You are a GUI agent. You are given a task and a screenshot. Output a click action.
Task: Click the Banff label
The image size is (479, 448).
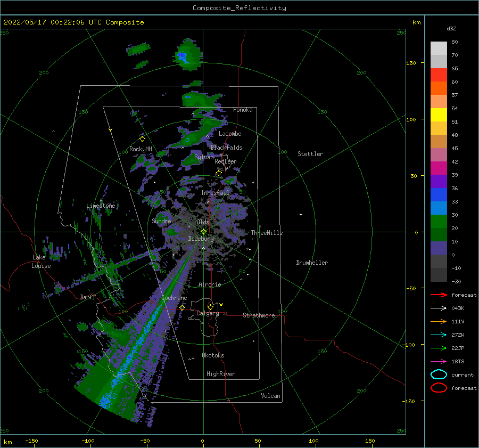[x=88, y=297]
